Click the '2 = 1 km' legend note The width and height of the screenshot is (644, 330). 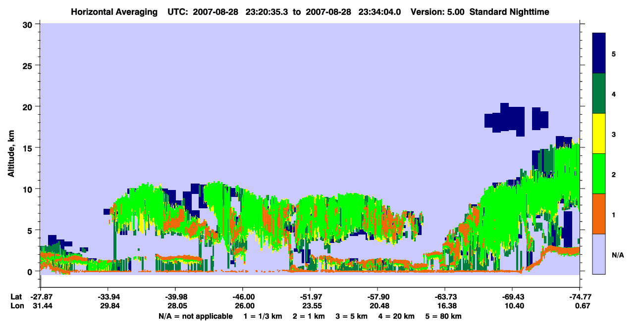[309, 316]
